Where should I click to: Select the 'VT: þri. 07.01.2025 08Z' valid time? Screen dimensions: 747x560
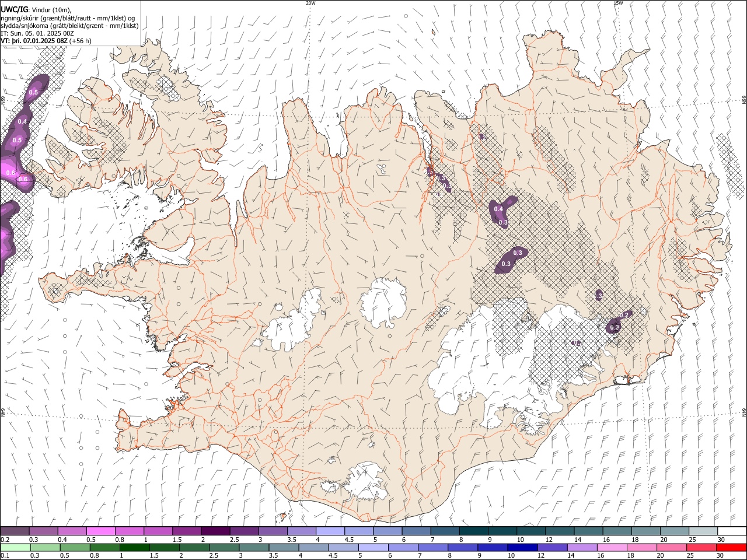[x=34, y=41]
